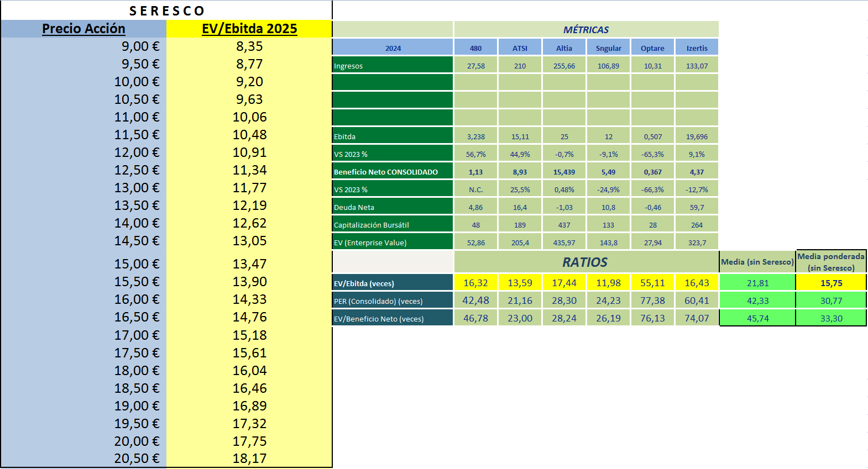Click the 15,439 net profit cell

(x=564, y=172)
